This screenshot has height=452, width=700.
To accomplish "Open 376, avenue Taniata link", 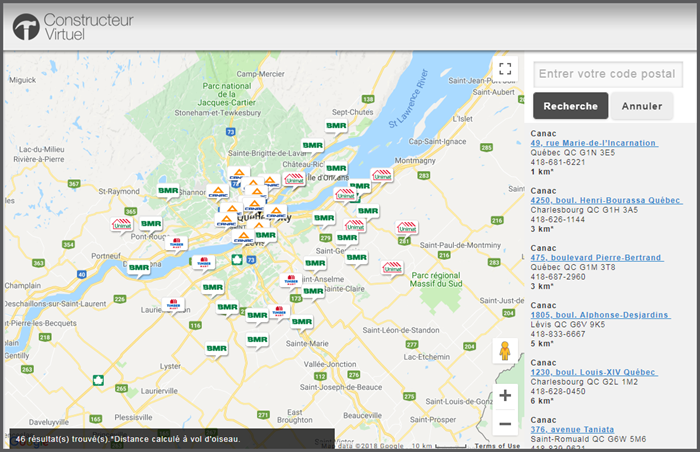I will click(x=572, y=429).
